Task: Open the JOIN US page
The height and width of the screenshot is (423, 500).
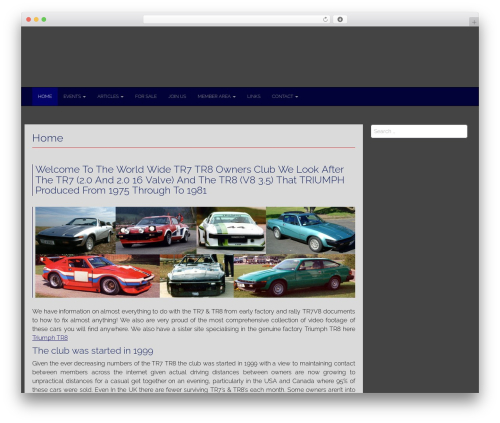Action: 177,96
